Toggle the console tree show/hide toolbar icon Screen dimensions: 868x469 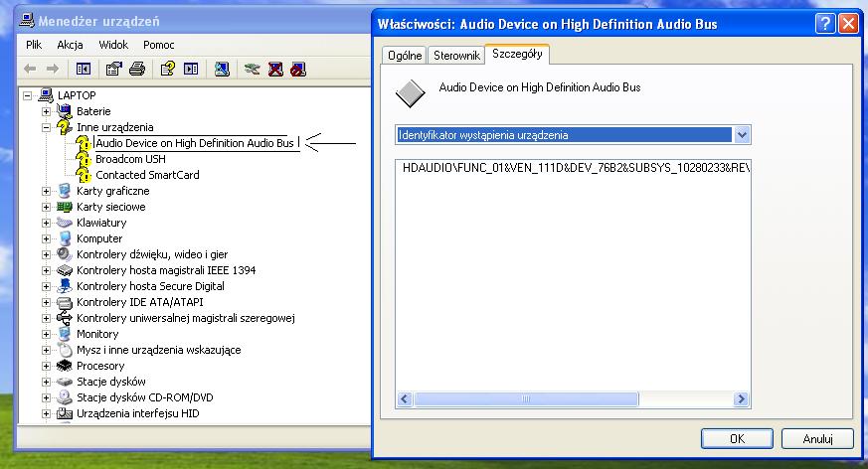click(84, 69)
